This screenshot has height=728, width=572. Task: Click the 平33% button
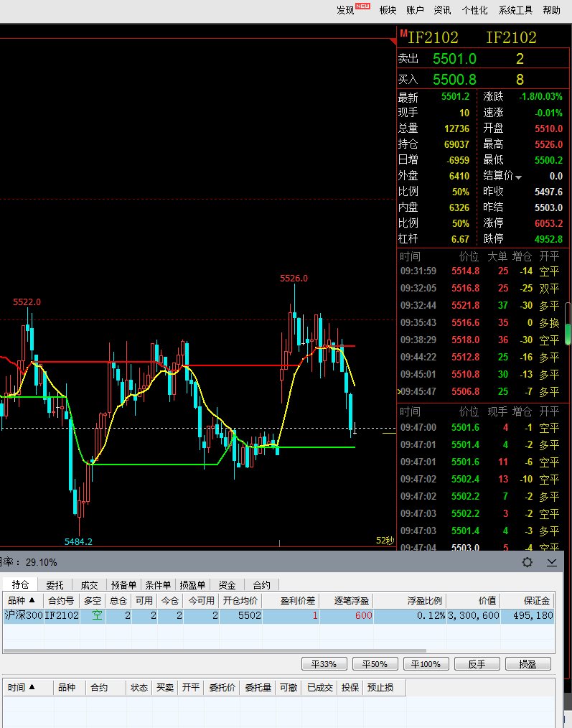click(x=324, y=664)
